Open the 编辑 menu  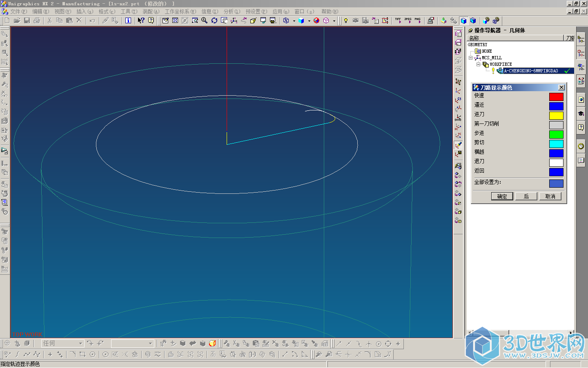40,11
